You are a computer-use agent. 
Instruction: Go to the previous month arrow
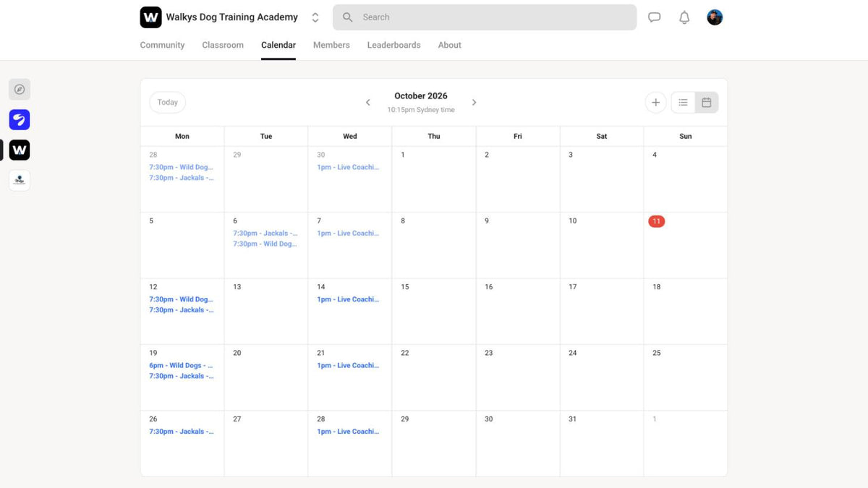(367, 103)
